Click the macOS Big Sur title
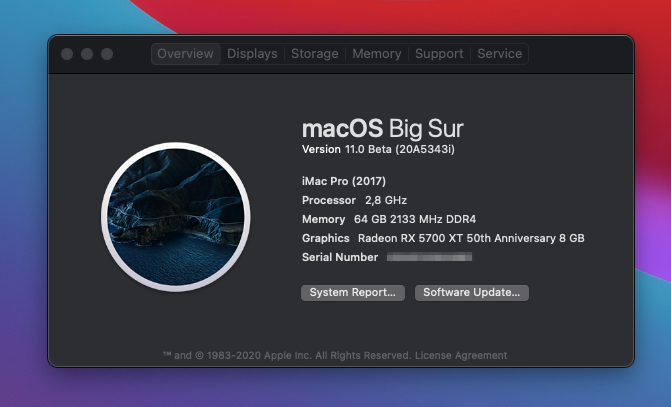This screenshot has width=671, height=407. 383,129
